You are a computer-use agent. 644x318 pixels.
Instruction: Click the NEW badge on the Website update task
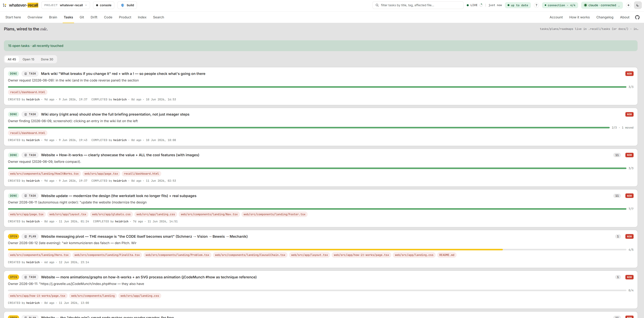629,196
